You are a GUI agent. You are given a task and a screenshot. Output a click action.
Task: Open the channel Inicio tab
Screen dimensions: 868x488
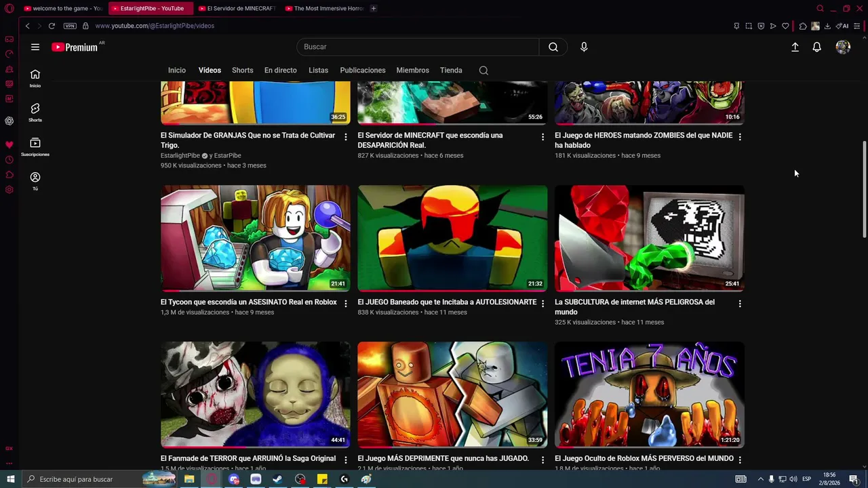point(177,70)
